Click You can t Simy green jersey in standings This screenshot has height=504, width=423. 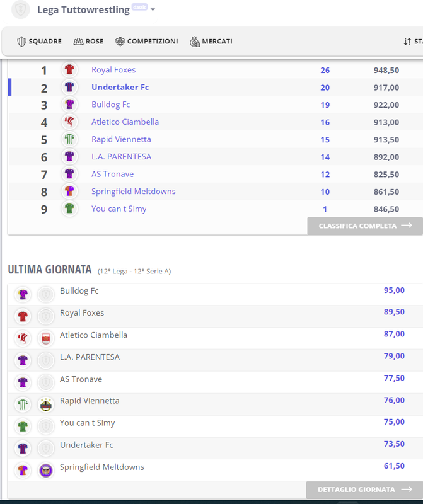(69, 209)
